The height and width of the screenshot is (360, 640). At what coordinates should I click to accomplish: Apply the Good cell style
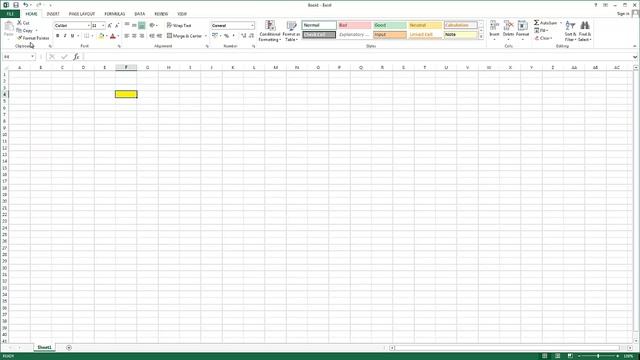[390, 25]
